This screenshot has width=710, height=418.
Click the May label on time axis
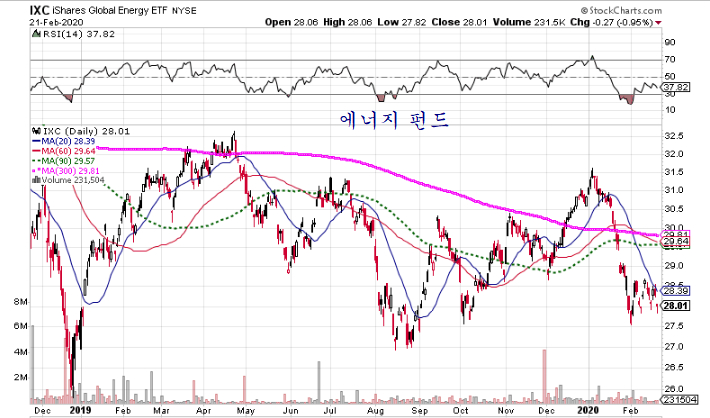(x=246, y=410)
